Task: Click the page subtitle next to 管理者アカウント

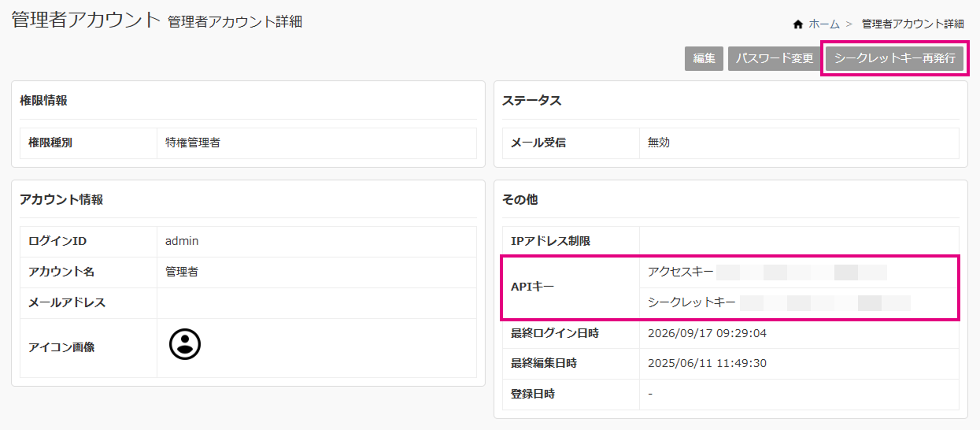Action: (235, 23)
